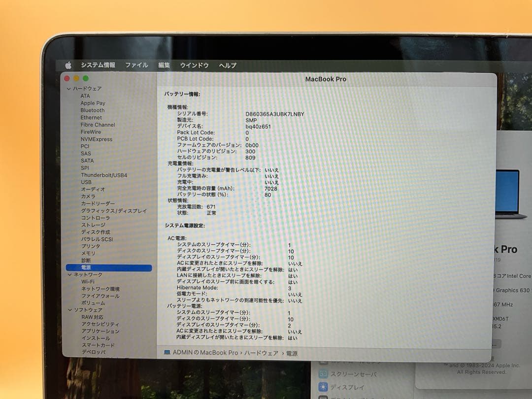Image resolution: width=532 pixels, height=399 pixels.
Task: Select Bluetooth in the hardware list
Action: click(x=92, y=110)
